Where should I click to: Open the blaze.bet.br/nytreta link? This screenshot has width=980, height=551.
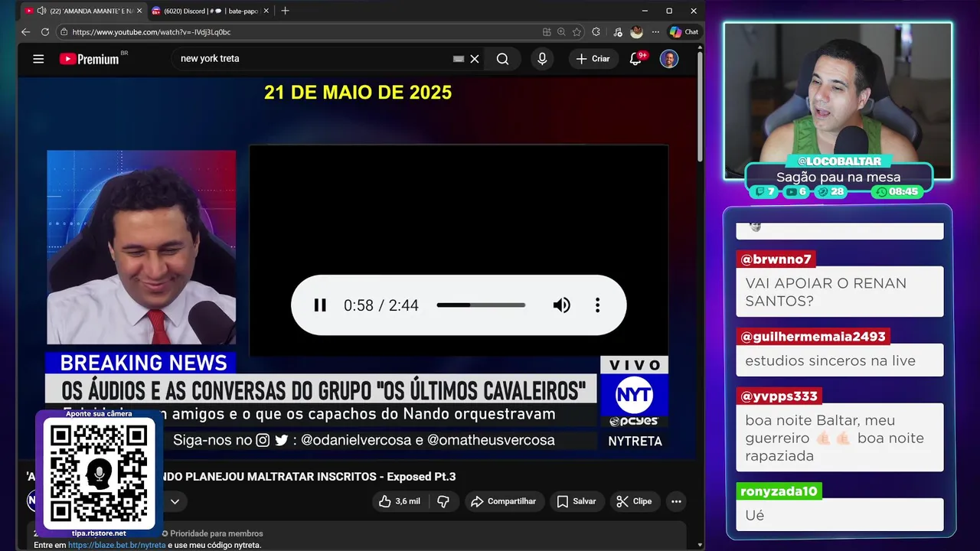116,545
